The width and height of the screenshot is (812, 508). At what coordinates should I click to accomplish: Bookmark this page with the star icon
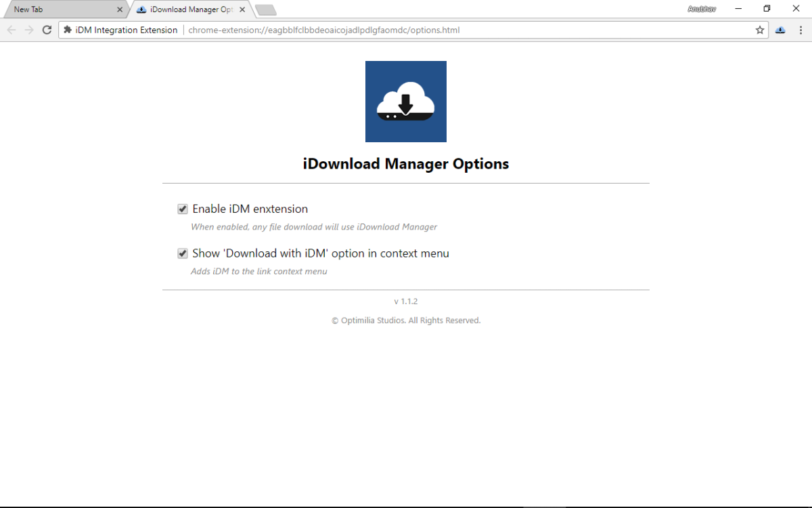click(x=760, y=30)
